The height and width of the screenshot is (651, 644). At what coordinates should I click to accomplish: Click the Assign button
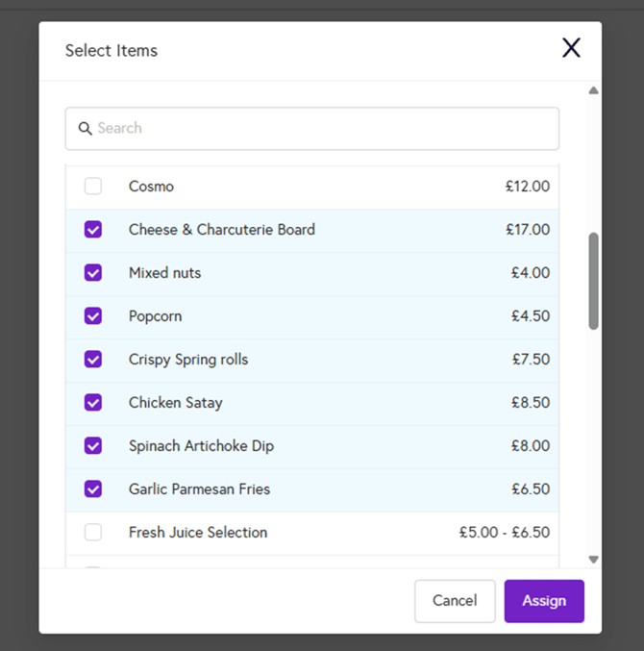[544, 601]
